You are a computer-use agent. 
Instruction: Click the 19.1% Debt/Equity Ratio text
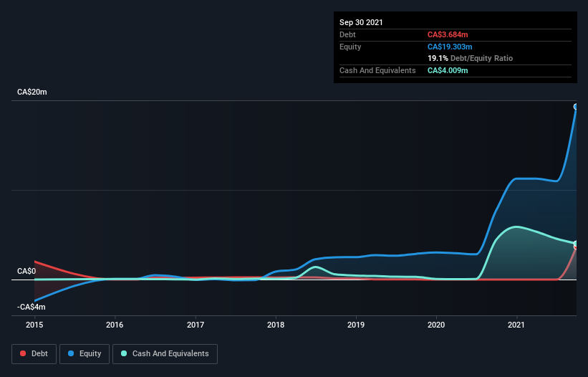(x=471, y=59)
